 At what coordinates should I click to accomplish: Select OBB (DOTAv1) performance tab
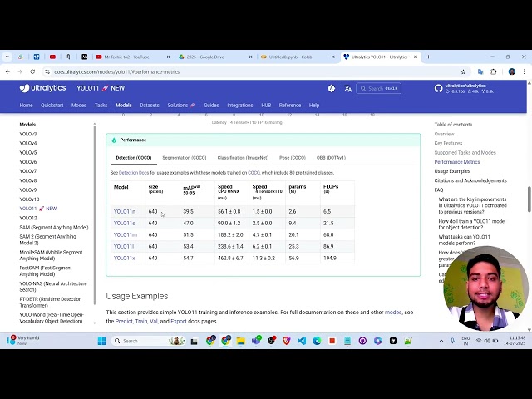pos(331,158)
